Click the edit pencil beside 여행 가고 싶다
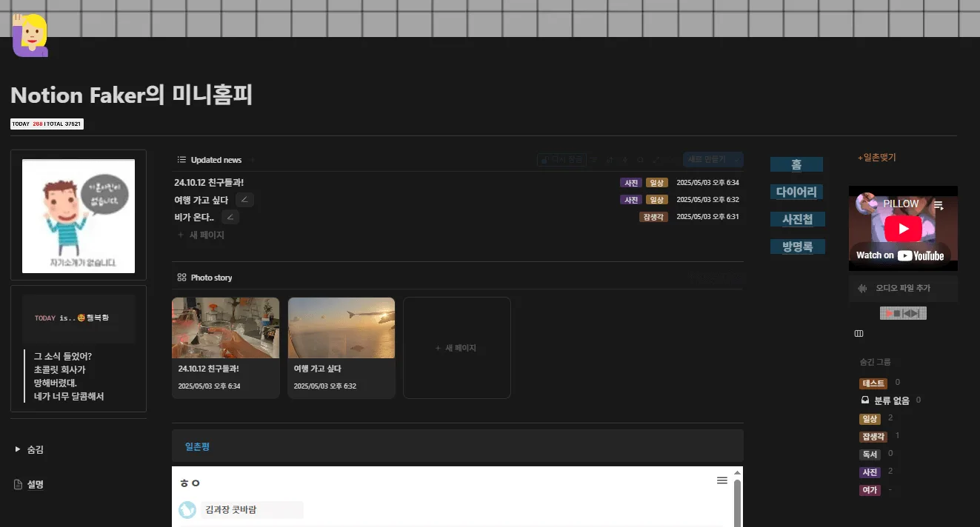This screenshot has height=527, width=980. pyautogui.click(x=245, y=200)
